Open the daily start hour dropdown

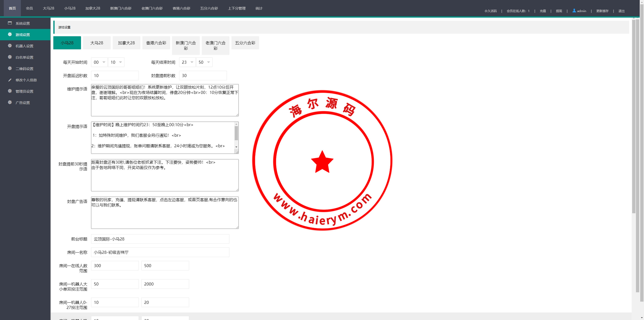[x=99, y=62]
